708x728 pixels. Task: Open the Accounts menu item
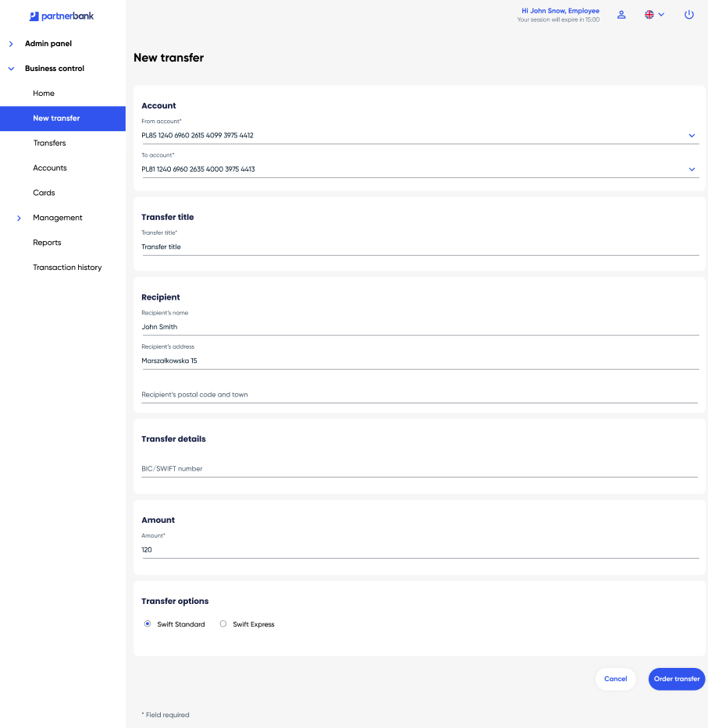coord(50,169)
